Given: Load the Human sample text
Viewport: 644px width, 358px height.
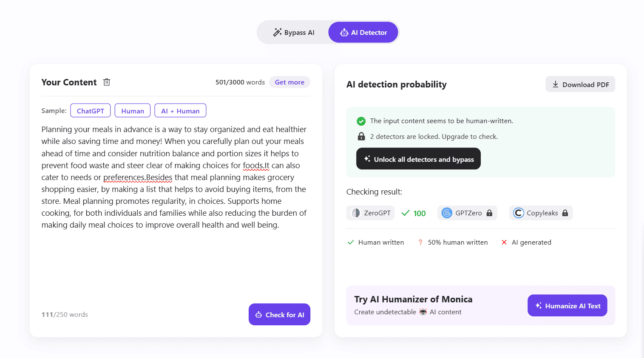Looking at the screenshot, I should point(133,110).
